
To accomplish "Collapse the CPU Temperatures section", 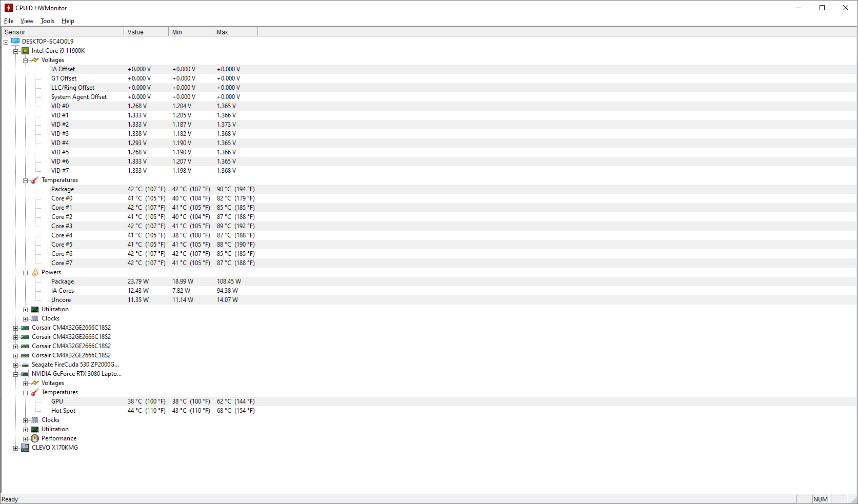I will pos(26,180).
